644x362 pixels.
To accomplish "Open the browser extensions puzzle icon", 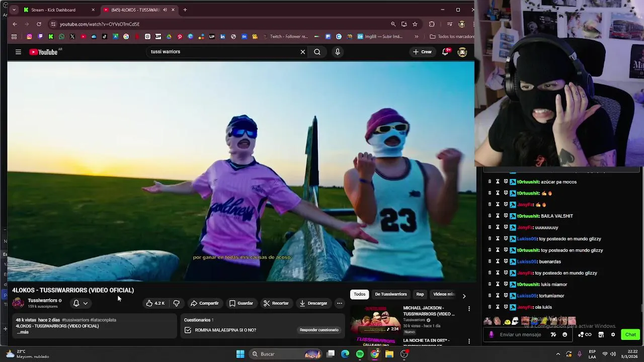I will [x=432, y=24].
